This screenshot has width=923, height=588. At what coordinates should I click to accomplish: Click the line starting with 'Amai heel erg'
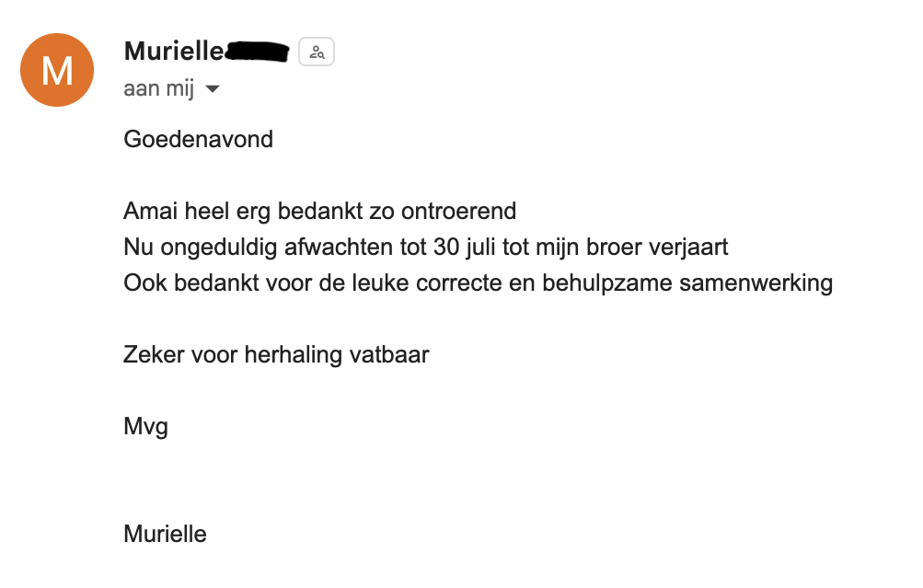pos(319,211)
